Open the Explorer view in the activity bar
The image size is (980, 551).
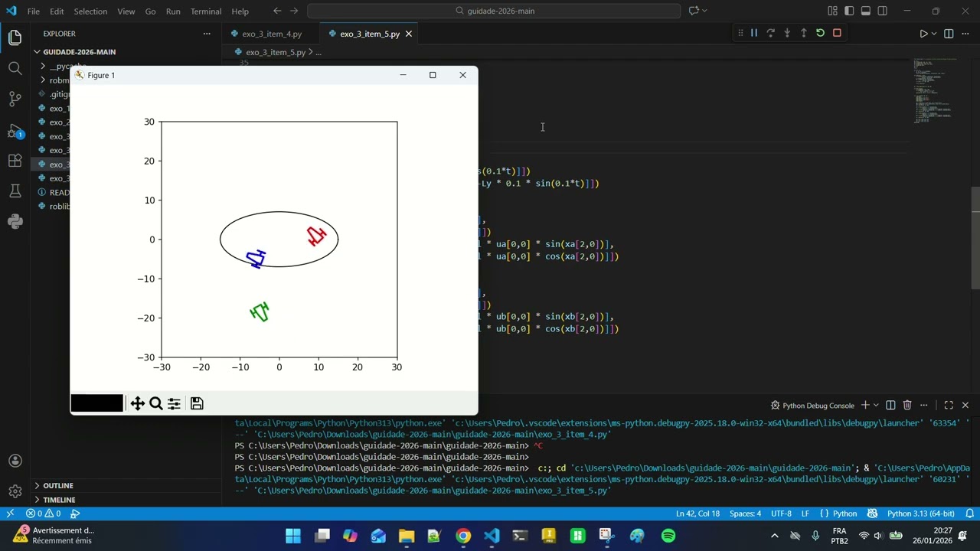(x=15, y=37)
